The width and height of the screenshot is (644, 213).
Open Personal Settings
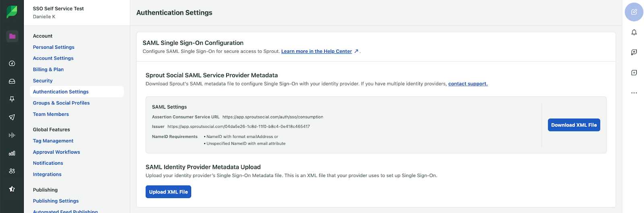54,47
